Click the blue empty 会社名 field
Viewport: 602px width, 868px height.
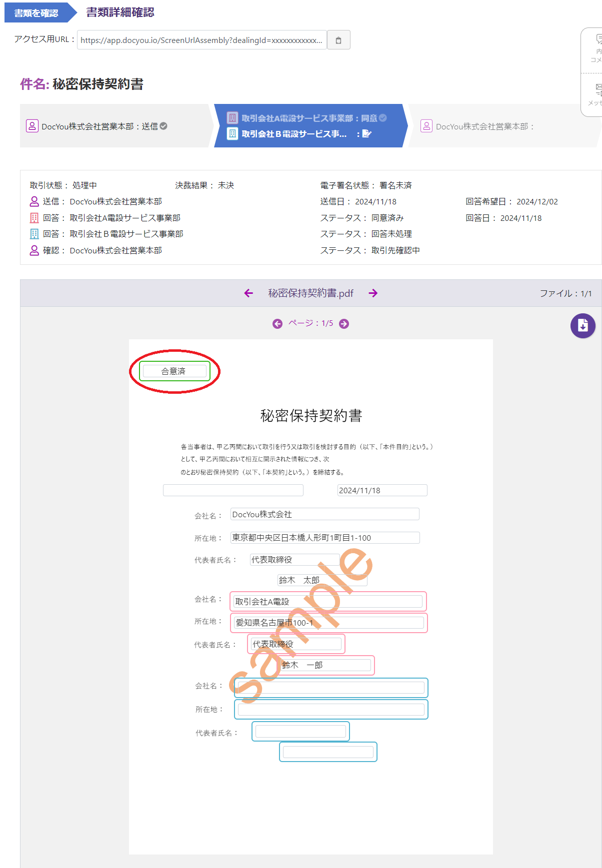click(x=331, y=688)
